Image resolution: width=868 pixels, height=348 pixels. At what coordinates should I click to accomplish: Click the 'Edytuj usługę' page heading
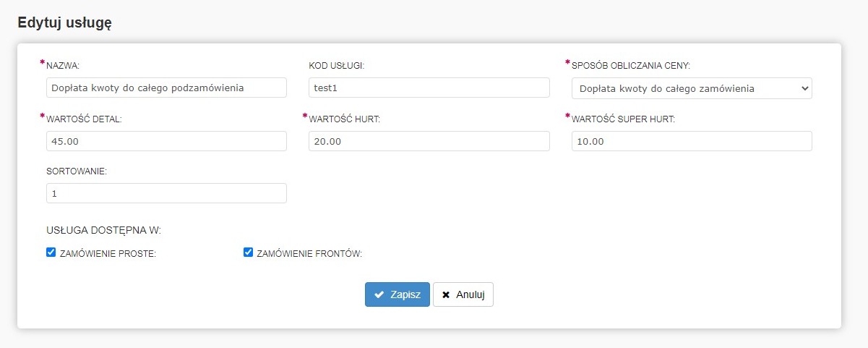pos(64,22)
